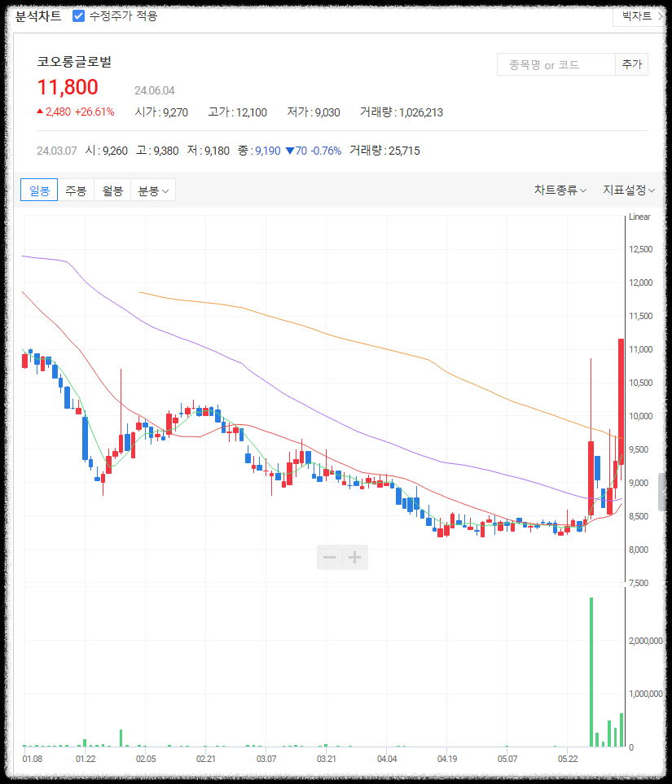Open the 빅차트 link
This screenshot has width=672, height=784.
639,16
